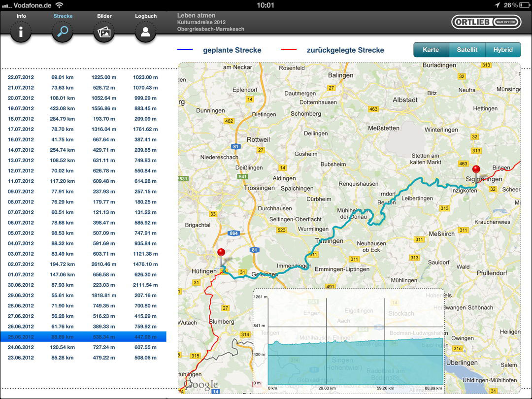
Task: Select the 06.07.2012 route entry
Action: pyautogui.click(x=83, y=223)
